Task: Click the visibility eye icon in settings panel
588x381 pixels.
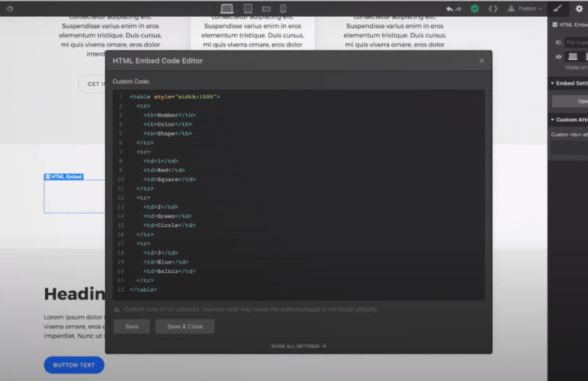Action: point(558,57)
